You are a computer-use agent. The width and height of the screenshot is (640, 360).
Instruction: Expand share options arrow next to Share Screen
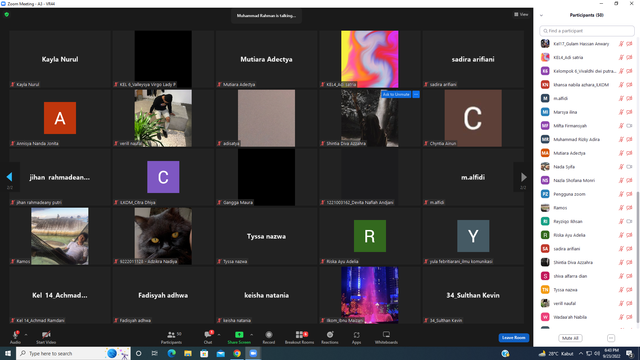pyautogui.click(x=251, y=335)
